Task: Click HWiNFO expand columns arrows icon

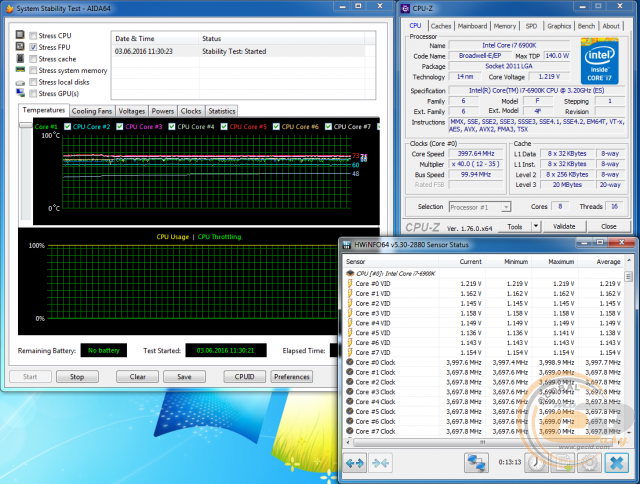Action: [355, 463]
